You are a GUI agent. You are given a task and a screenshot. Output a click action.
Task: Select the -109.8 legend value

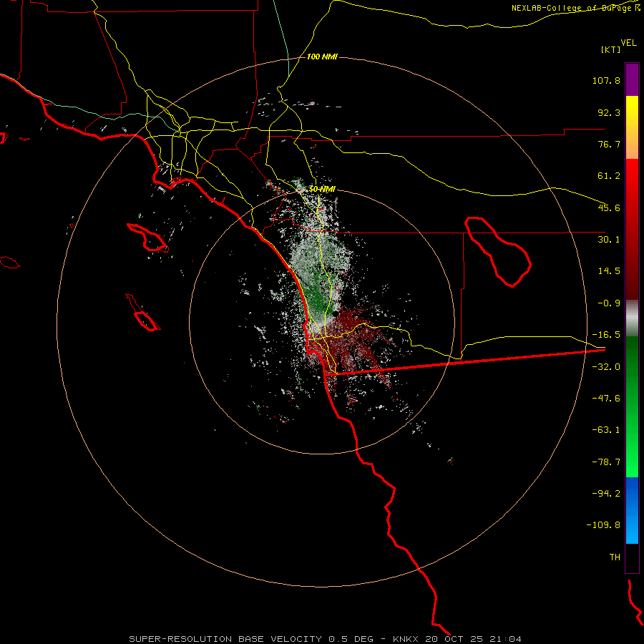pos(603,525)
